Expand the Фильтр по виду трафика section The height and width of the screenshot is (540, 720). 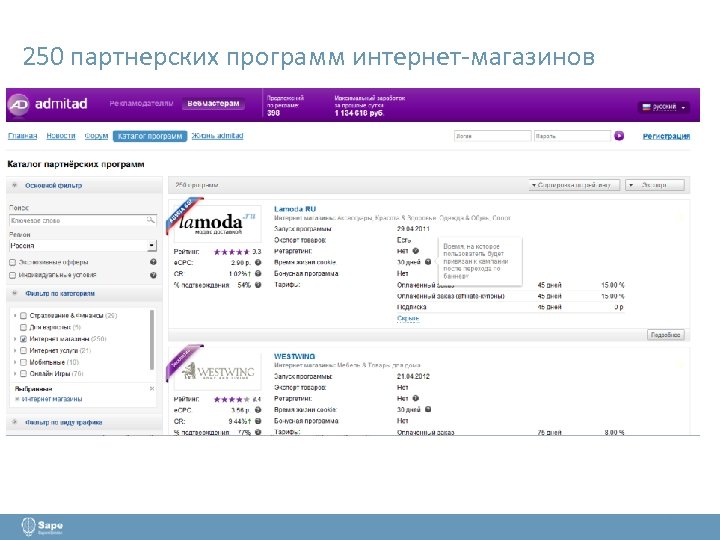[14, 422]
